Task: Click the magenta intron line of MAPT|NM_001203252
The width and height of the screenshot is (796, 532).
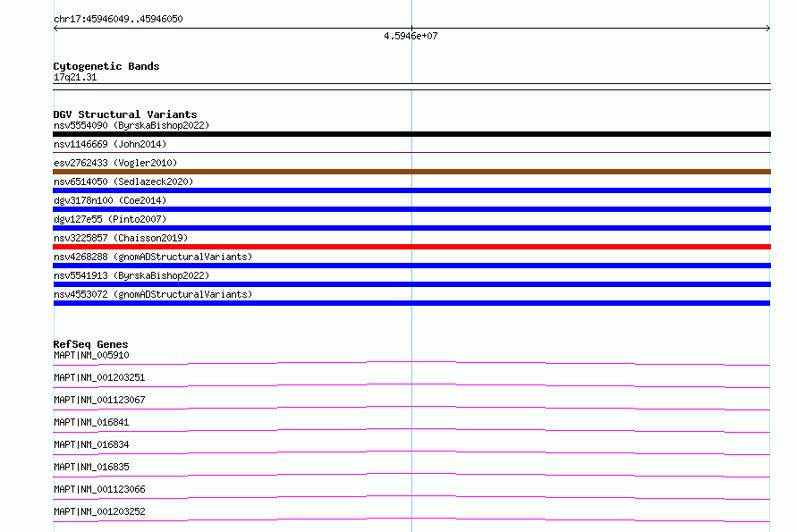Action: pos(411,519)
